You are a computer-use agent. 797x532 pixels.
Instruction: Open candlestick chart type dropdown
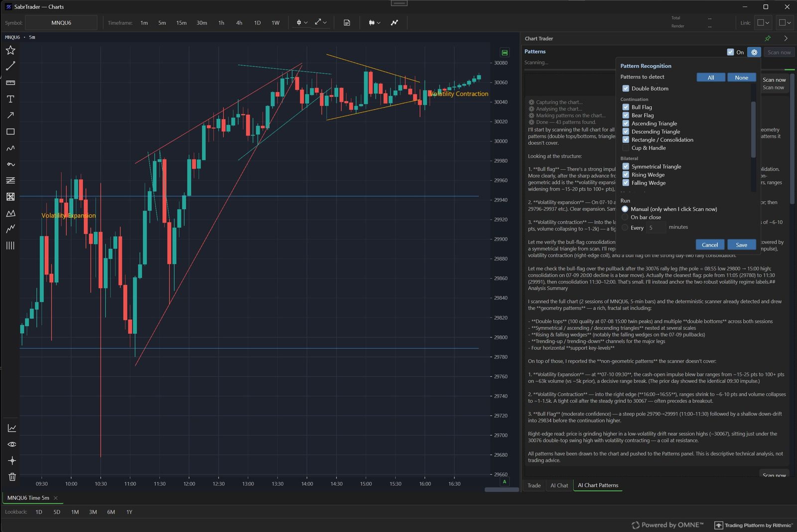click(375, 22)
